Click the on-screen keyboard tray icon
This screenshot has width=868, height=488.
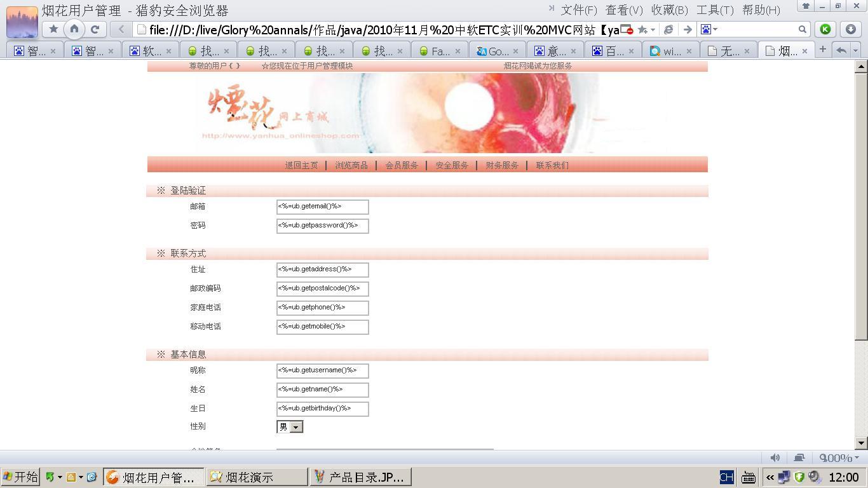[x=749, y=477]
